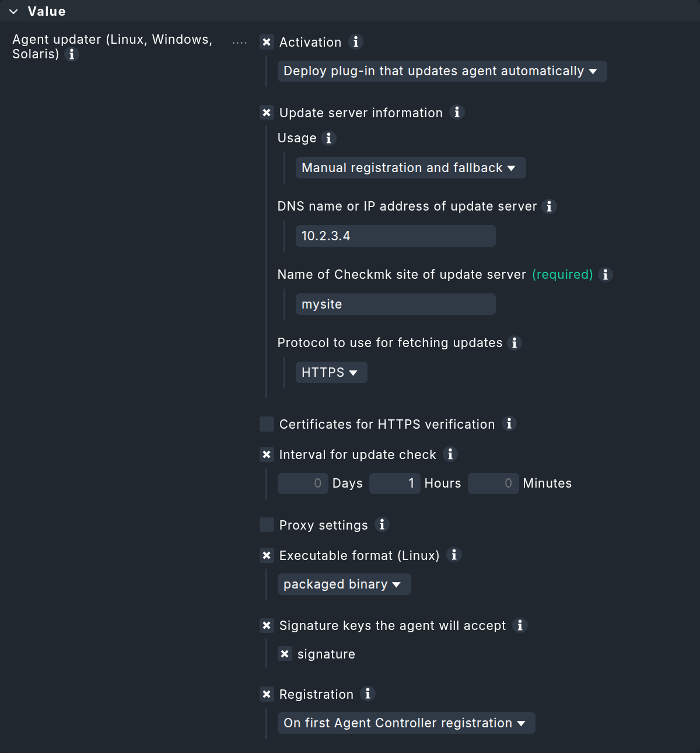This screenshot has width=700, height=753.
Task: Open the Deploy plug-in activation dropdown
Action: point(442,71)
